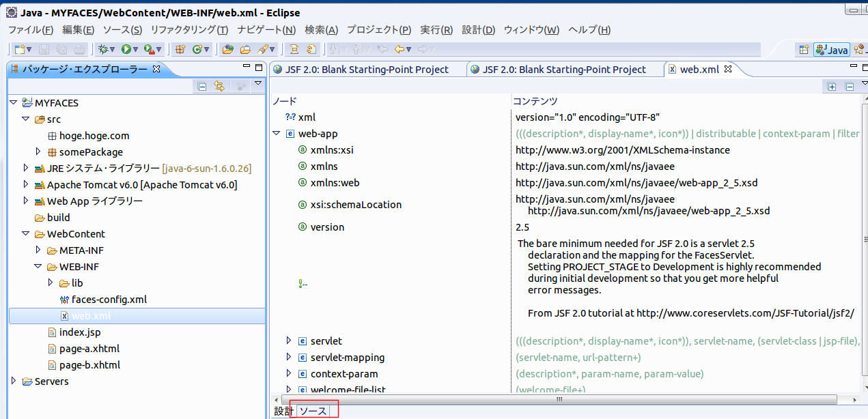Select faces-config.xml in Package Explorer
This screenshot has width=868, height=419.
pos(102,300)
